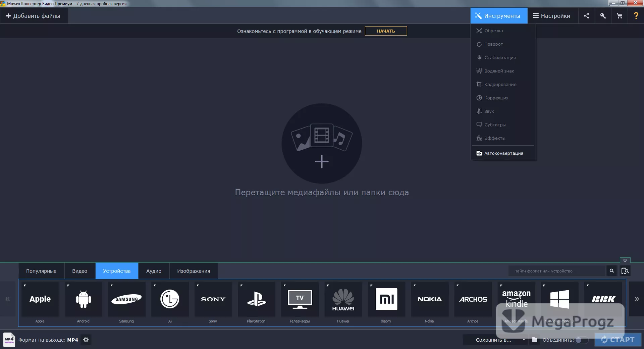Toggle the Объединить merge switch
The height and width of the screenshot is (349, 644).
(582, 340)
